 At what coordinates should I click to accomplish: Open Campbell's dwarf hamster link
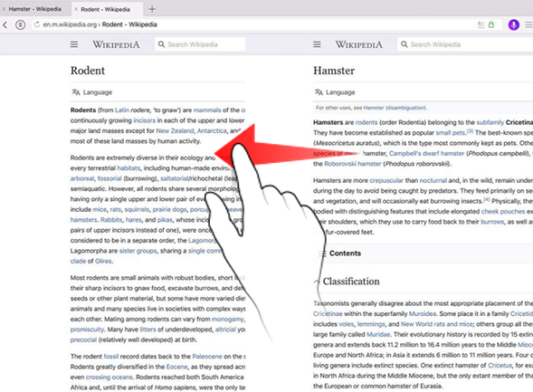pyautogui.click(x=426, y=154)
